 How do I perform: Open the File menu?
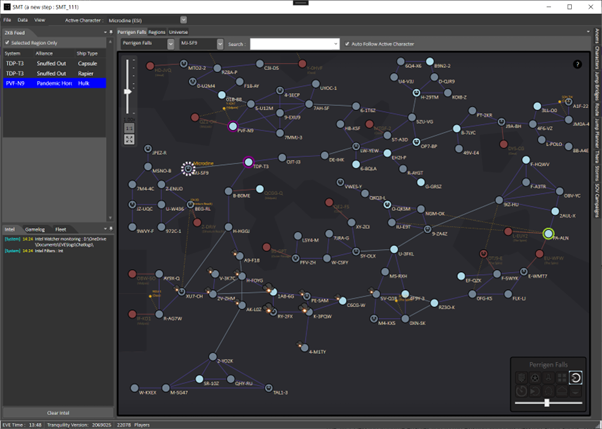coord(7,19)
